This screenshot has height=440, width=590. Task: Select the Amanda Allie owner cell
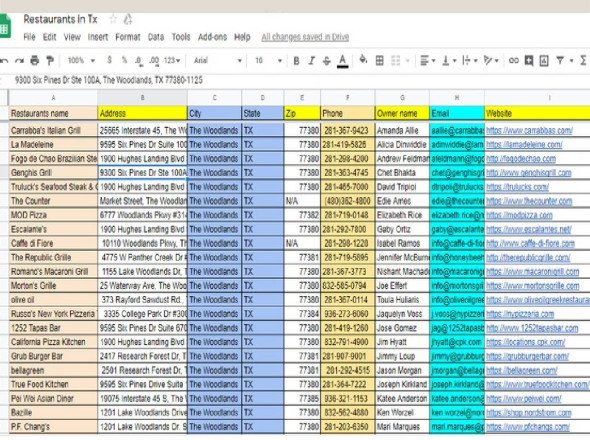(402, 131)
